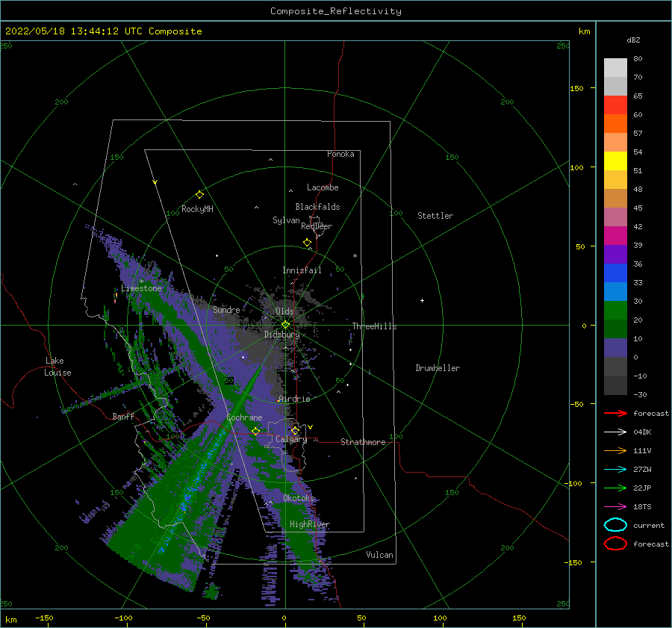Select the 65 dBZ red swatch
This screenshot has height=628, width=672.
click(x=615, y=105)
